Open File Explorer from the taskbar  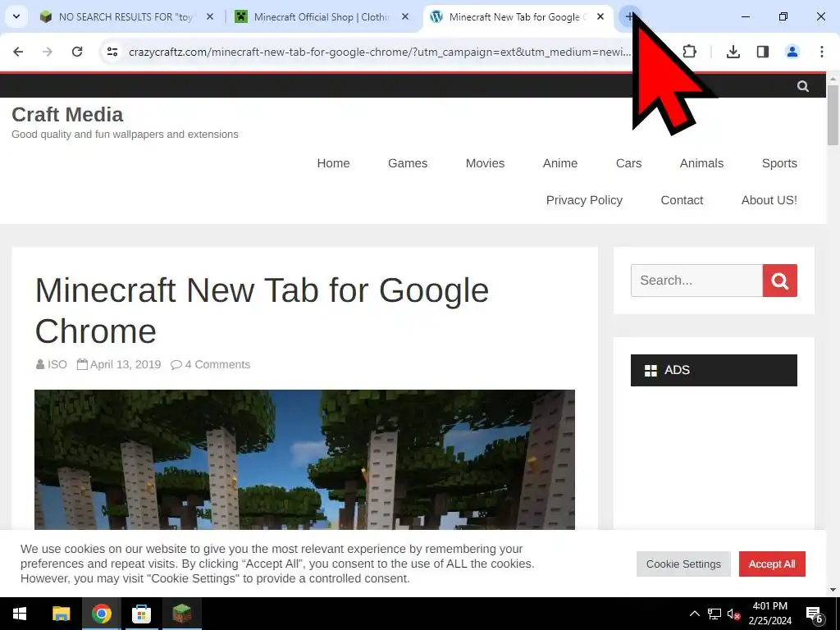[61, 614]
